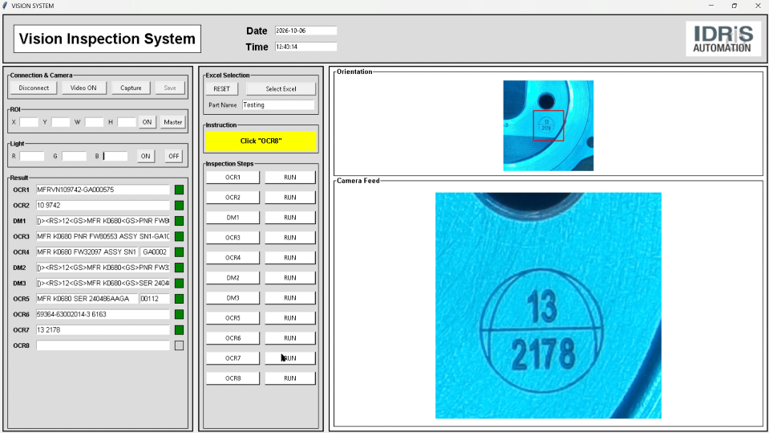The image size is (769, 433).
Task: Click RUN next to OCR6 step
Action: click(290, 338)
